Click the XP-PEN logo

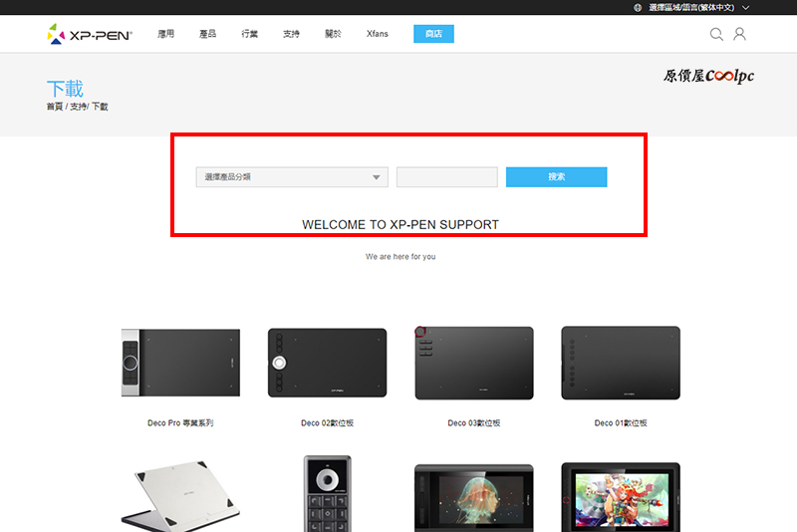tap(90, 34)
